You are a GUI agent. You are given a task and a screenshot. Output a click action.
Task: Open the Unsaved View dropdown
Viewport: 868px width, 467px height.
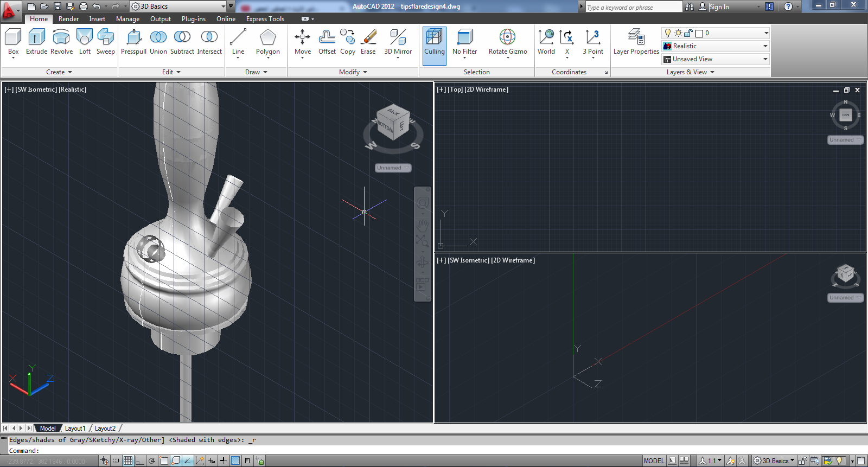716,59
